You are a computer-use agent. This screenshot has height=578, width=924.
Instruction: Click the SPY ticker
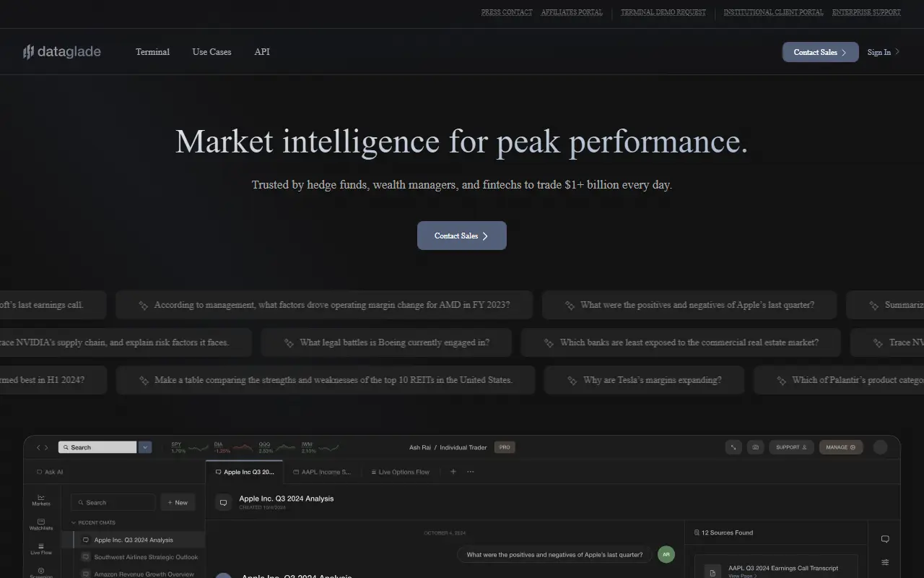(189, 447)
